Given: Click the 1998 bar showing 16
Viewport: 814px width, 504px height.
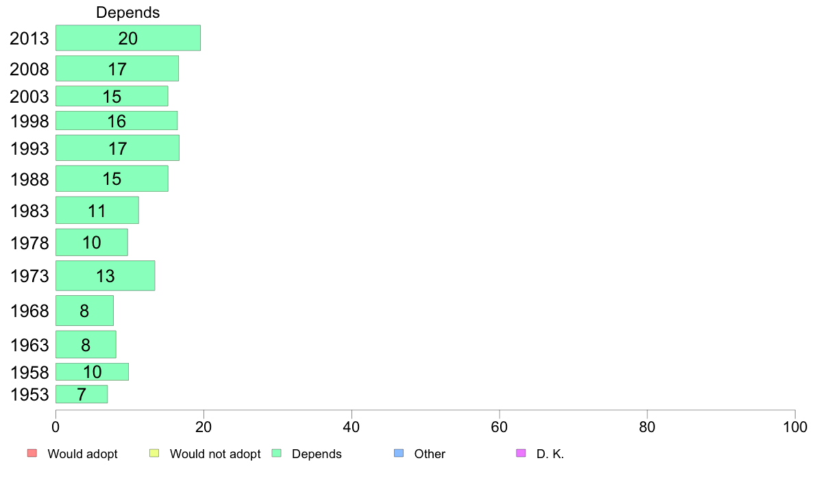Looking at the screenshot, I should point(116,121).
